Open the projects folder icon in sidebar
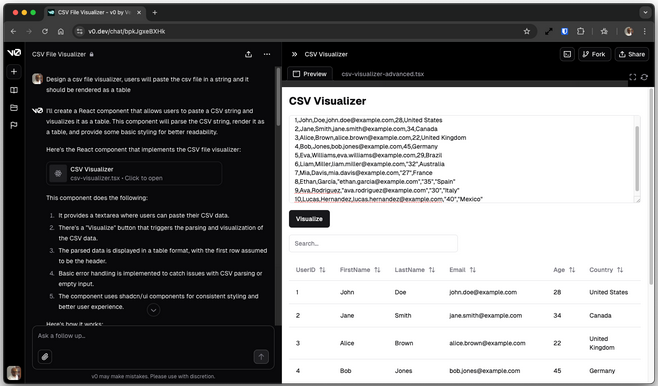Image resolution: width=658 pixels, height=386 pixels. (x=14, y=107)
